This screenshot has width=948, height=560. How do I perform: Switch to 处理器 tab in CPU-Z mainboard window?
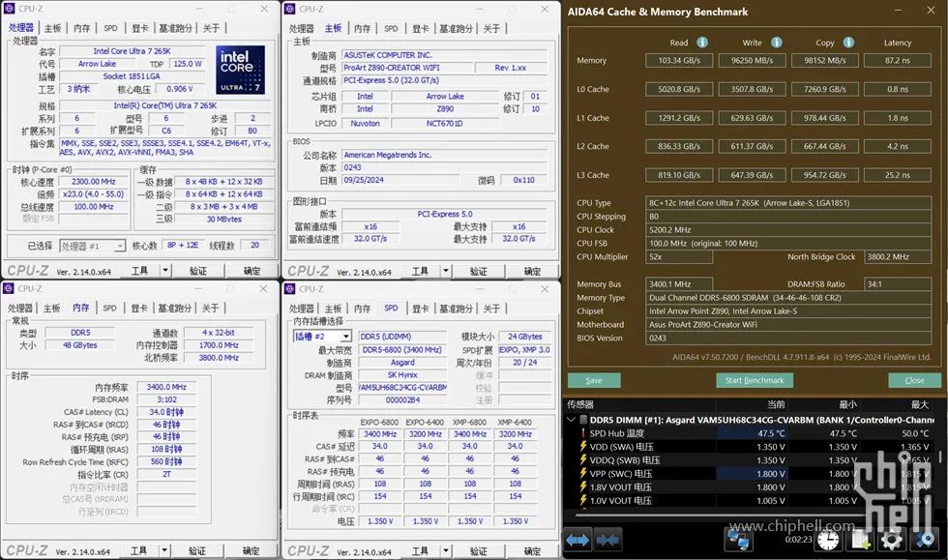click(x=301, y=28)
